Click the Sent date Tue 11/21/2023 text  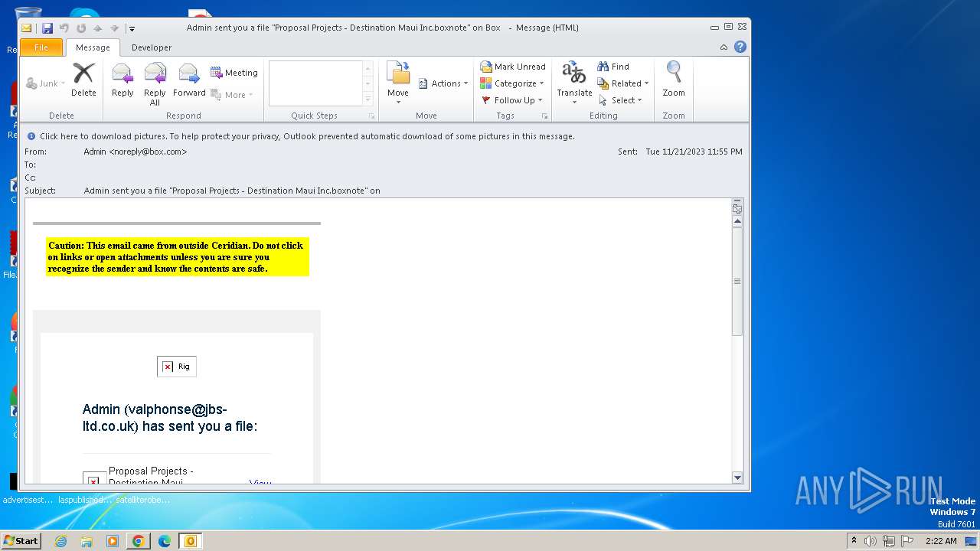click(694, 152)
